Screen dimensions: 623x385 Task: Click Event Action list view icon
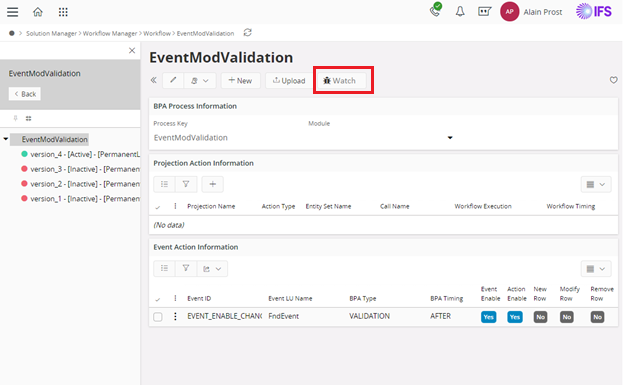(x=164, y=268)
